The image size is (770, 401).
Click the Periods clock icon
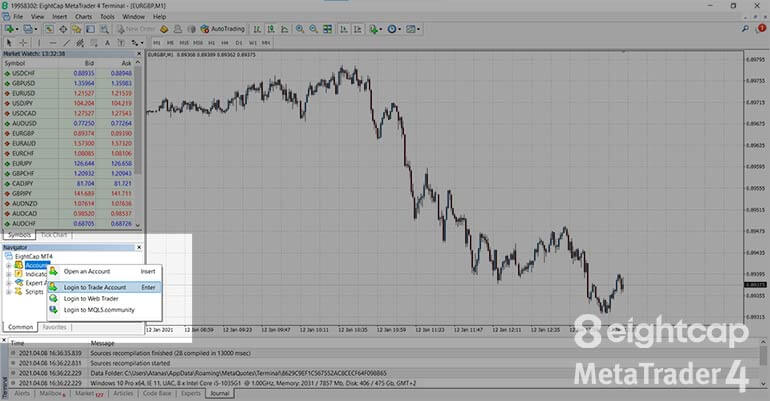[x=391, y=29]
